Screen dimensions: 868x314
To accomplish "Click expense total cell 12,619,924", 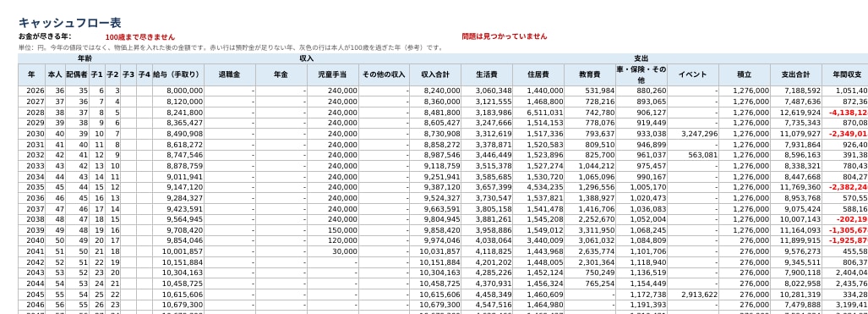I will (x=796, y=113).
